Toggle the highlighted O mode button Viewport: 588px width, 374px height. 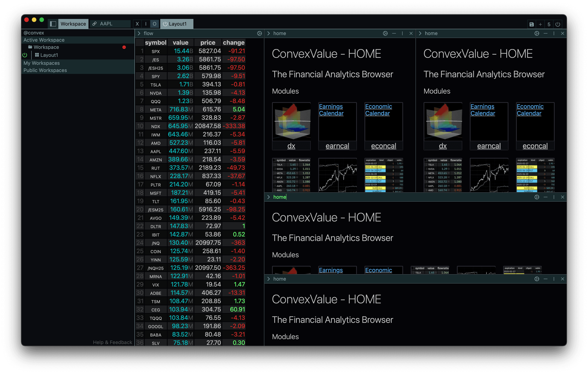[154, 24]
